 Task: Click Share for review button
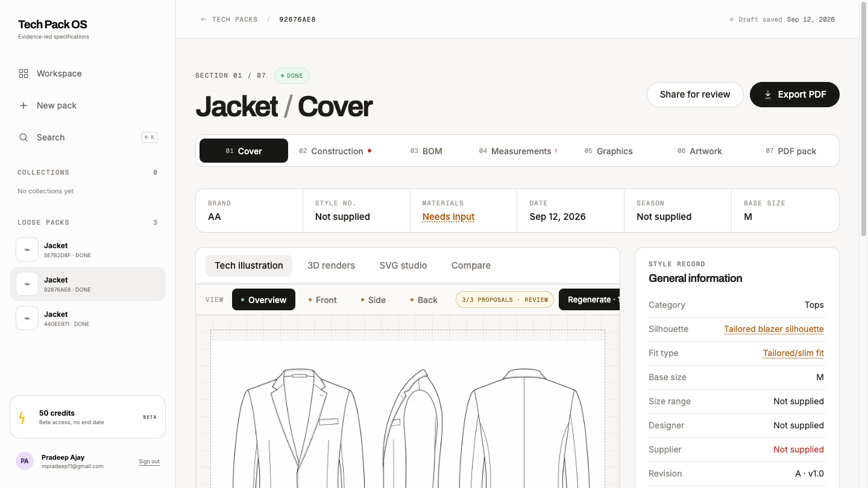point(695,95)
